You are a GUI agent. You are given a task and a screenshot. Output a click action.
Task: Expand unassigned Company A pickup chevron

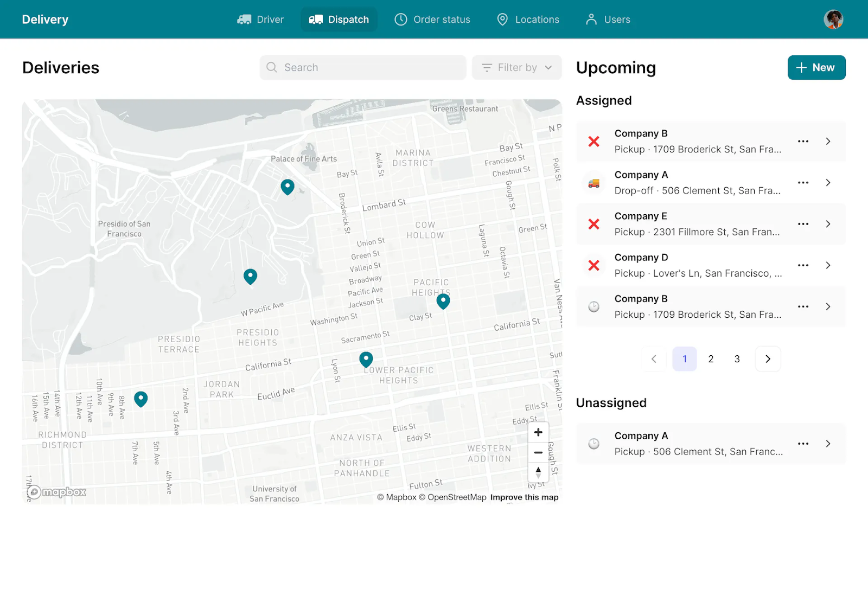pos(828,444)
